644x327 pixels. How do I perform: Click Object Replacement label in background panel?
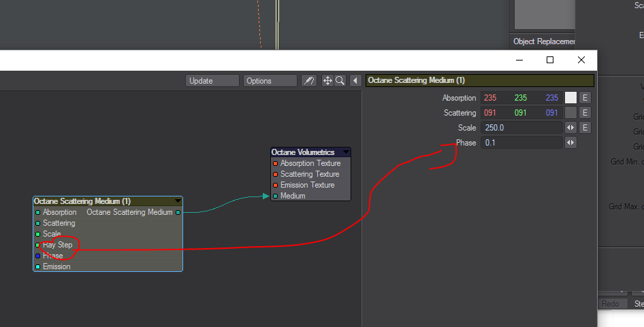tap(544, 41)
